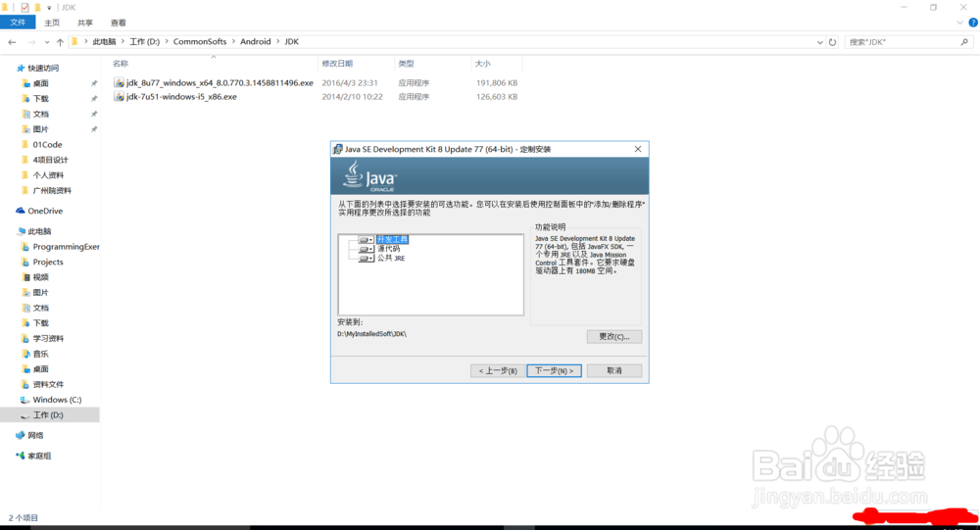The height and width of the screenshot is (530, 980).
Task: Select 开发工具 in installer feature list
Action: coord(393,239)
